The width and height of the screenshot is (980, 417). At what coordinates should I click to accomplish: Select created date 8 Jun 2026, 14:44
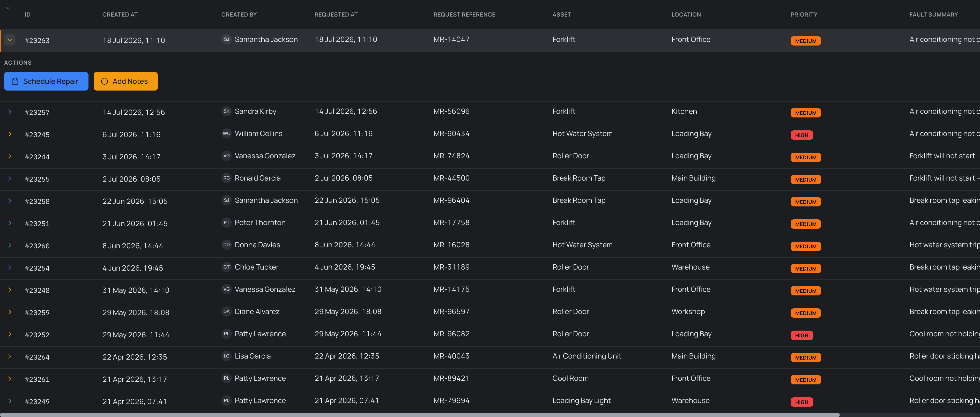point(133,246)
